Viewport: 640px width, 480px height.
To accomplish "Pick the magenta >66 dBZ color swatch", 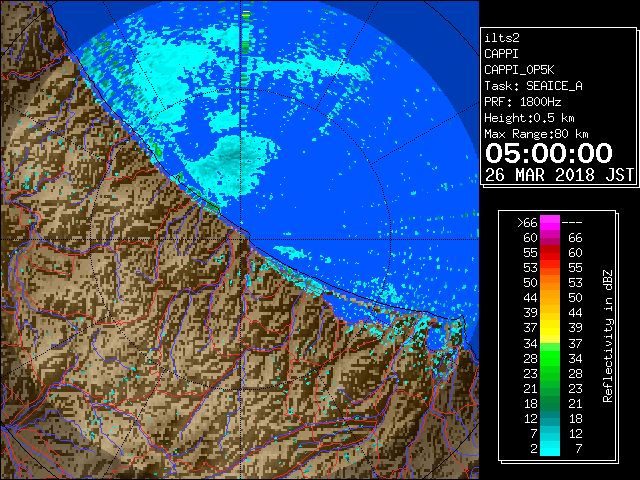I will (550, 222).
